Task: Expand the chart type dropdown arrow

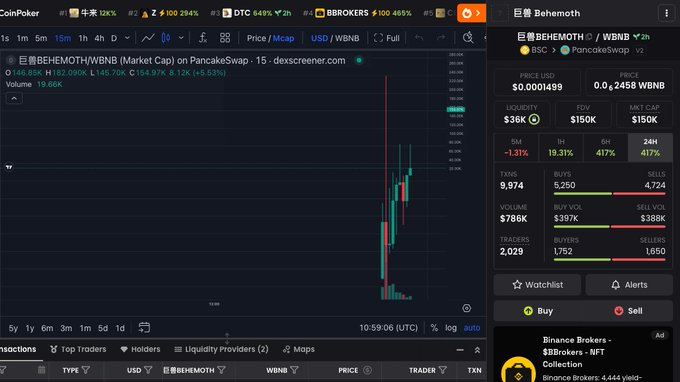Action: point(181,38)
